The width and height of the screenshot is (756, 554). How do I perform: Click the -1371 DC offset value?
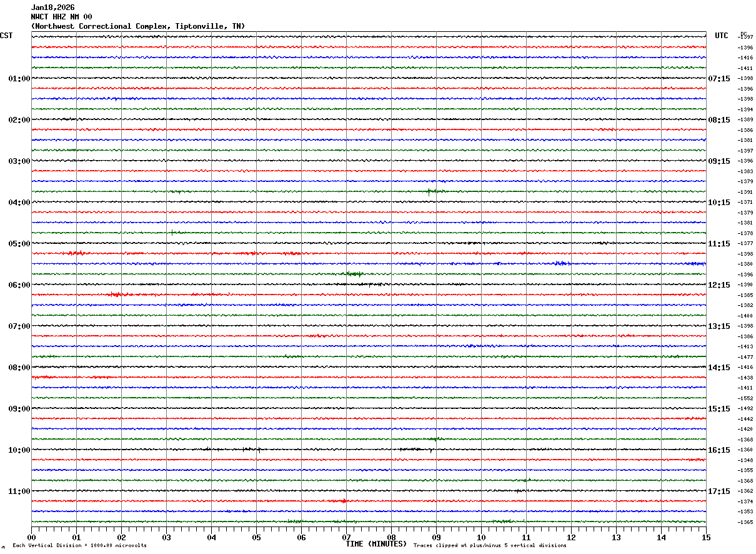coord(745,203)
